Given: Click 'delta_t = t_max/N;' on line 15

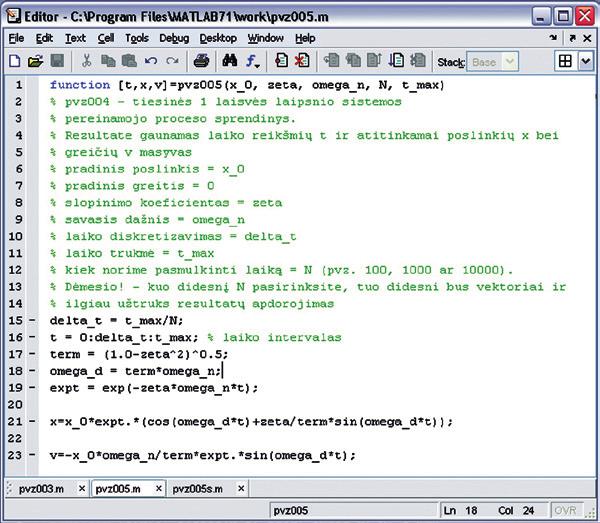Looking at the screenshot, I should click(116, 321).
